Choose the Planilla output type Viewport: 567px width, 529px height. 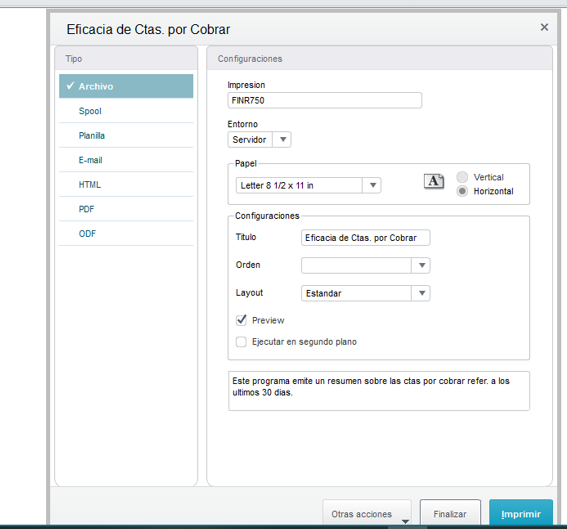[126, 136]
